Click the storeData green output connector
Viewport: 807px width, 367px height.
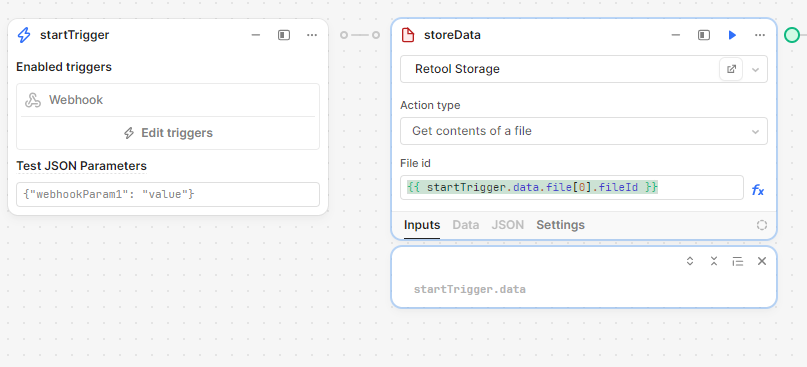click(792, 35)
